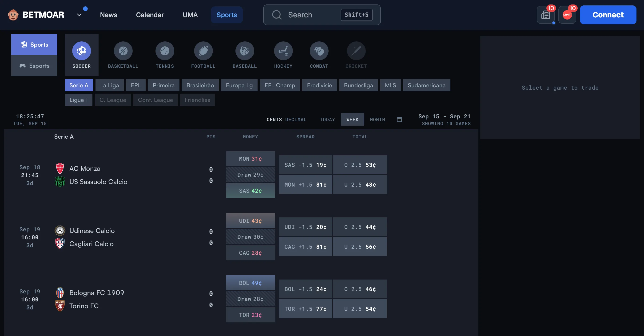Switch odds display to DECIMAL

(x=296, y=120)
